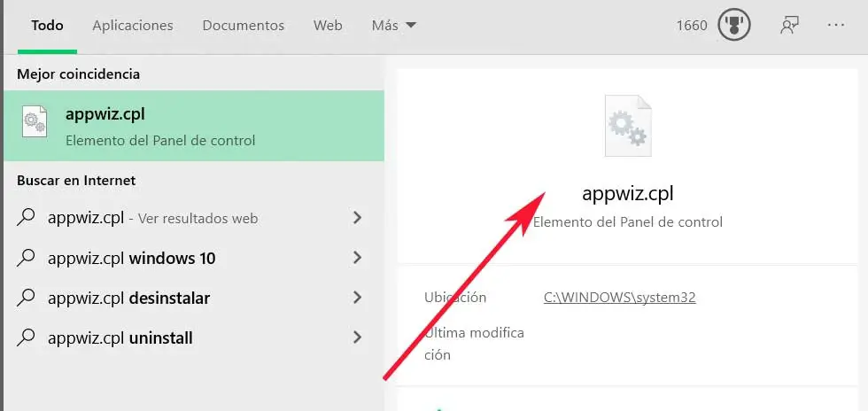
Task: Click 'Elemento del Panel de control' in preview pane
Action: click(x=628, y=222)
